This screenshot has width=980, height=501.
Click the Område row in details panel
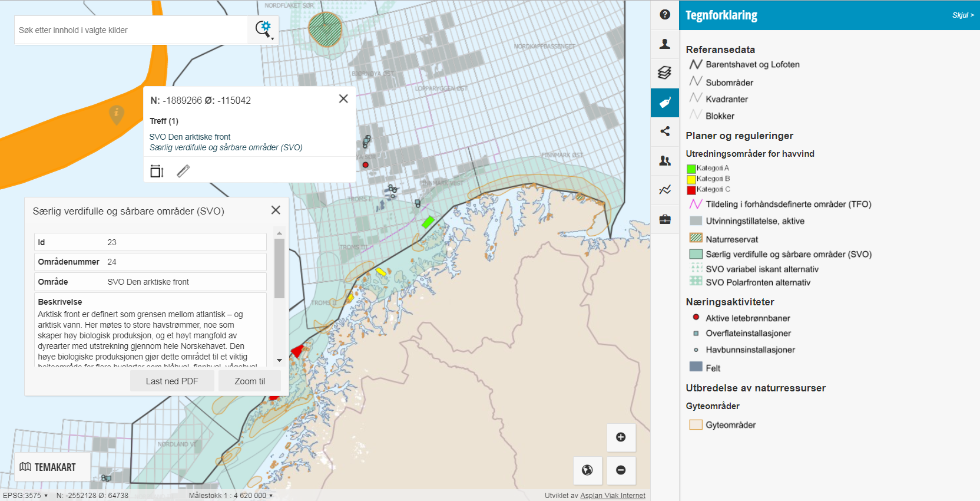coord(150,282)
